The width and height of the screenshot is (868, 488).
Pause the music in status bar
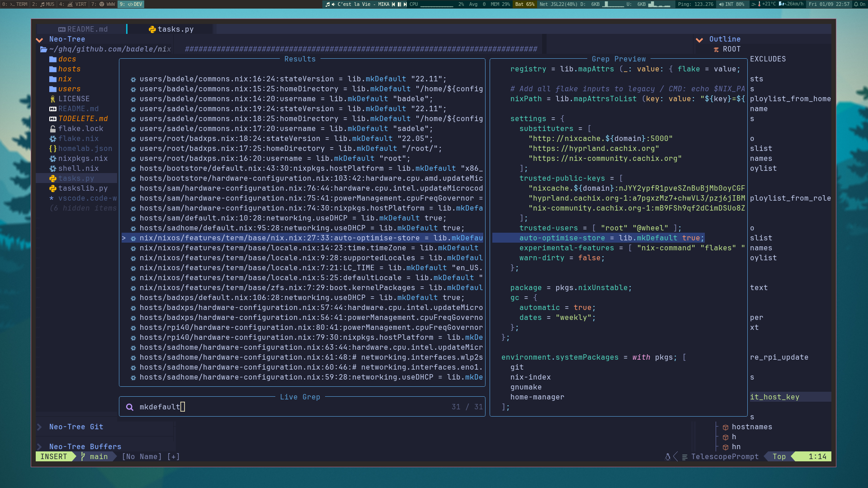coord(399,4)
